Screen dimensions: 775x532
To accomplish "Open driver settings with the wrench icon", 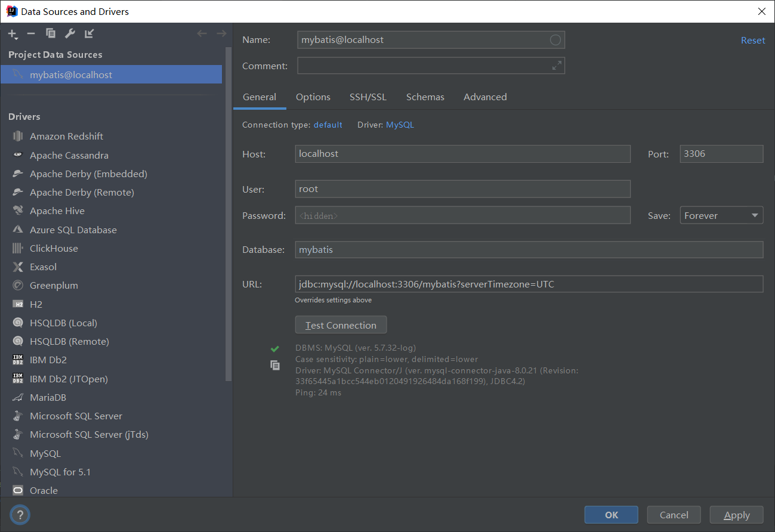I will (x=70, y=33).
